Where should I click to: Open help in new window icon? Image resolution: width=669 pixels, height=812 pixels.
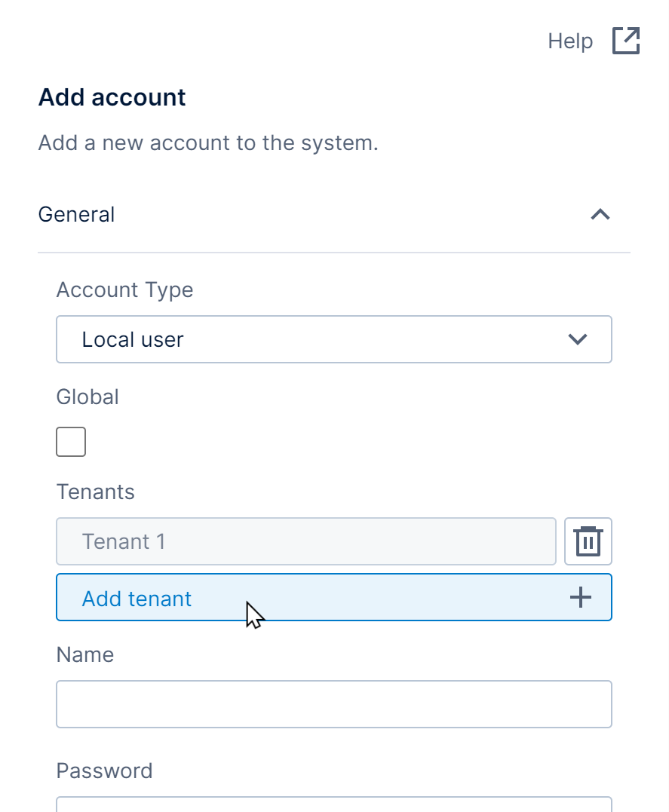[x=625, y=41]
